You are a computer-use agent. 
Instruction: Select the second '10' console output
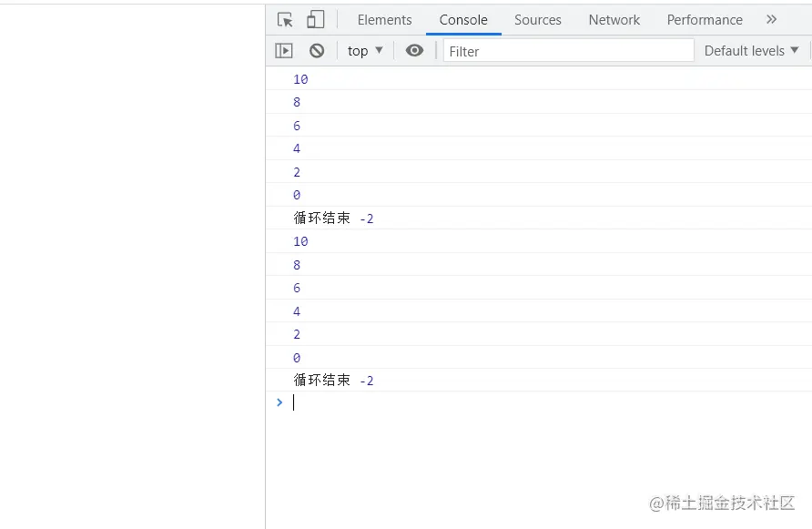click(300, 241)
